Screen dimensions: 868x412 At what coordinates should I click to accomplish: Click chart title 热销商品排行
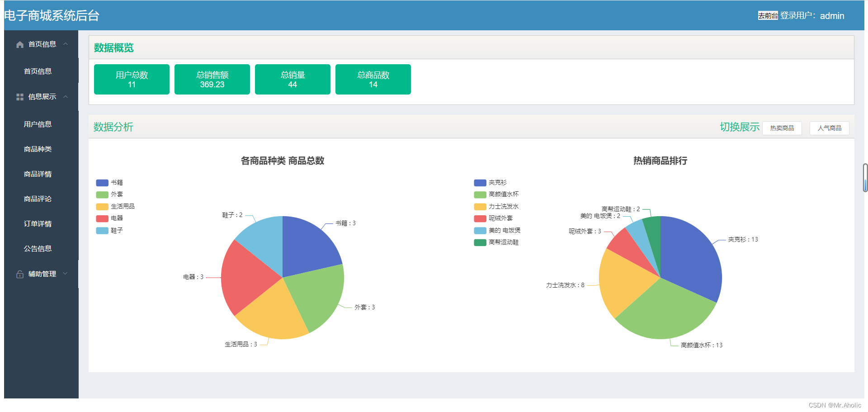(x=660, y=161)
